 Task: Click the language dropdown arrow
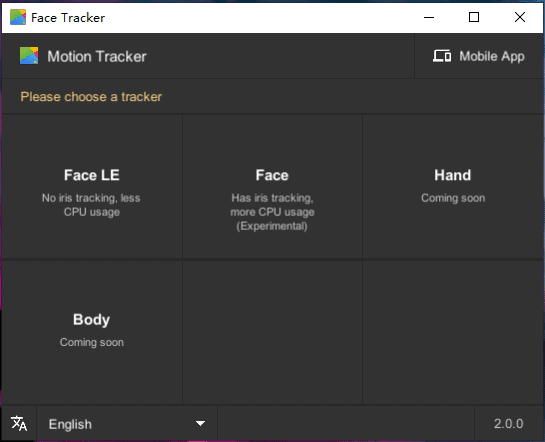tap(200, 424)
